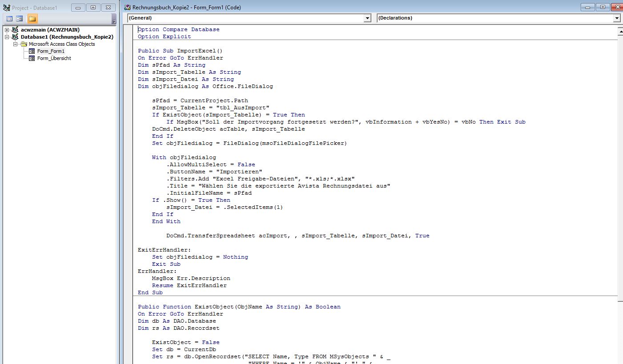
Task: Click the '.Title = "Wählen Sie' line
Action: tap(278, 186)
